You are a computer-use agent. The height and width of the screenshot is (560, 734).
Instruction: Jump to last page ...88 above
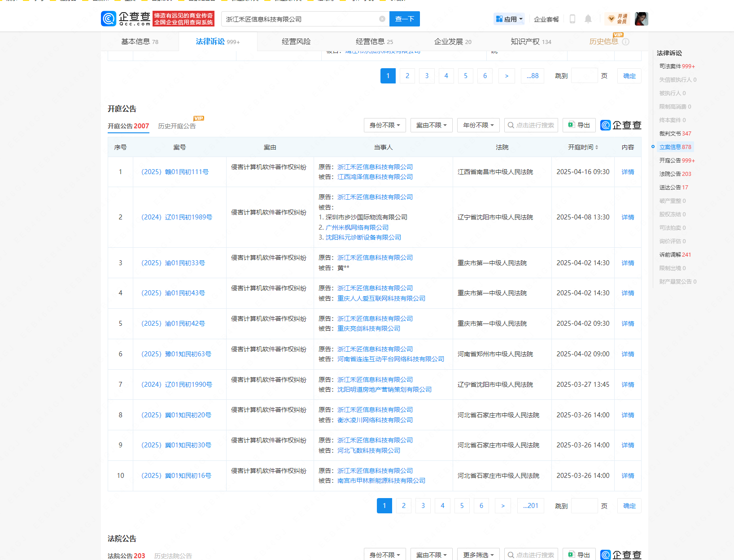coord(533,76)
